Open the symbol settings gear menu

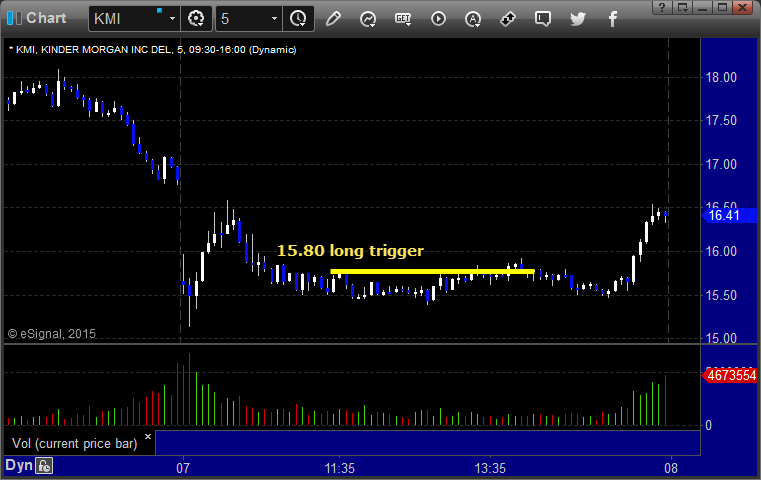tap(196, 19)
